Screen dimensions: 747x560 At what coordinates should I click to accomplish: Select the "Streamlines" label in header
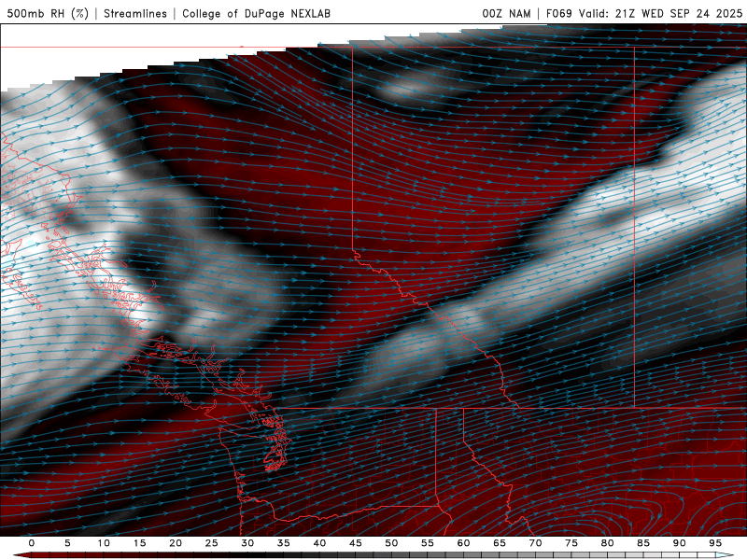tap(135, 13)
